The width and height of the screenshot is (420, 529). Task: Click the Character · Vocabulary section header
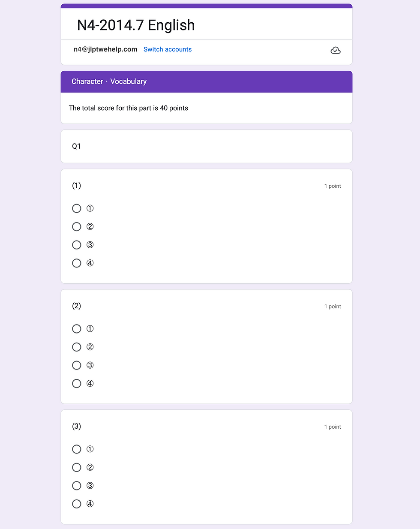pos(109,81)
